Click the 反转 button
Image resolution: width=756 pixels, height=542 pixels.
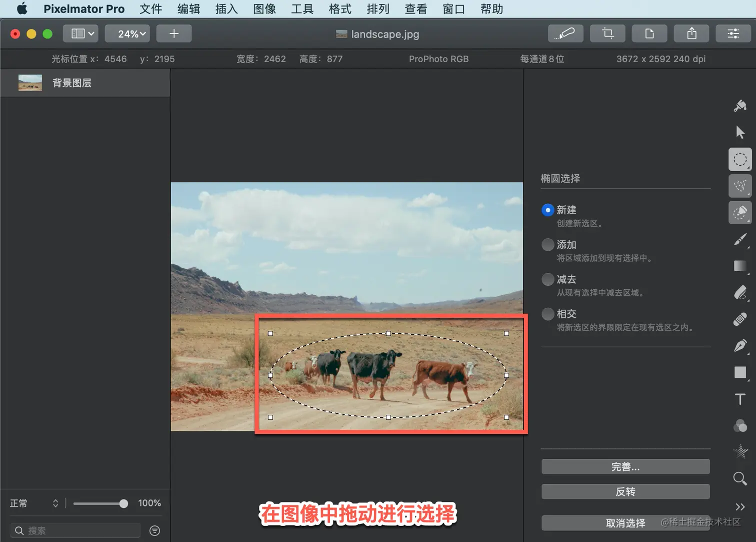(625, 491)
